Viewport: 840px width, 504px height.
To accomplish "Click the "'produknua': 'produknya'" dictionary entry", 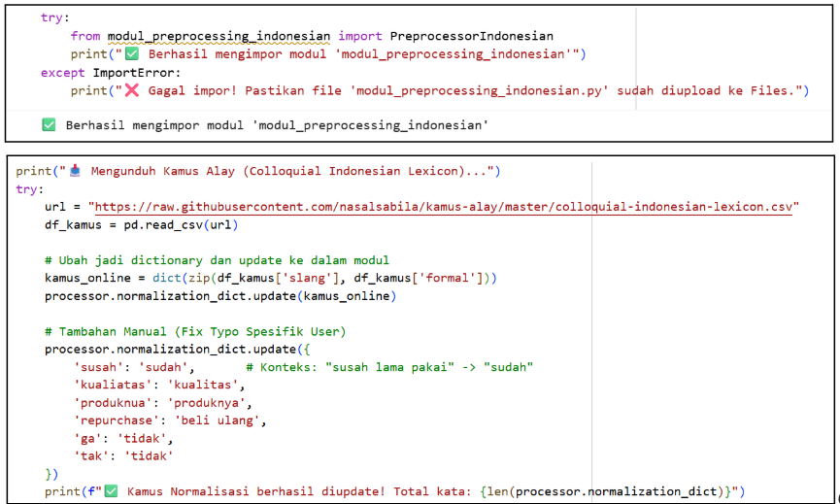I will (x=163, y=403).
